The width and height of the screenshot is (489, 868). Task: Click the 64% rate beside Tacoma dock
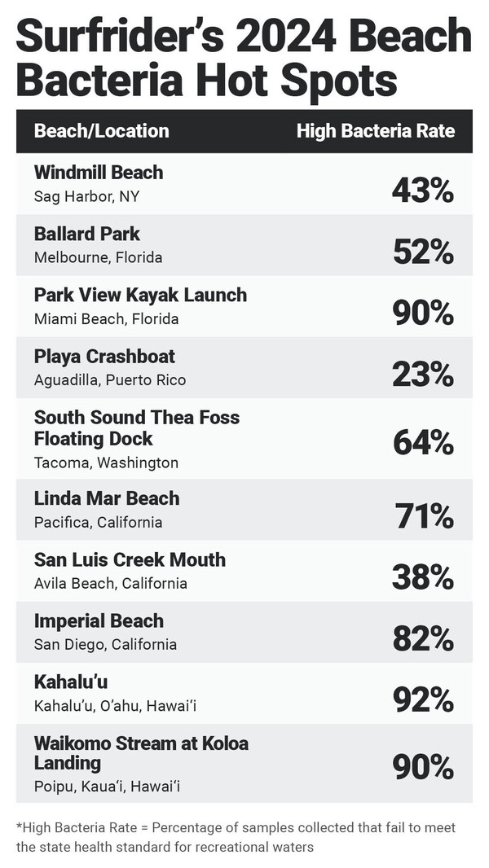[x=422, y=442]
